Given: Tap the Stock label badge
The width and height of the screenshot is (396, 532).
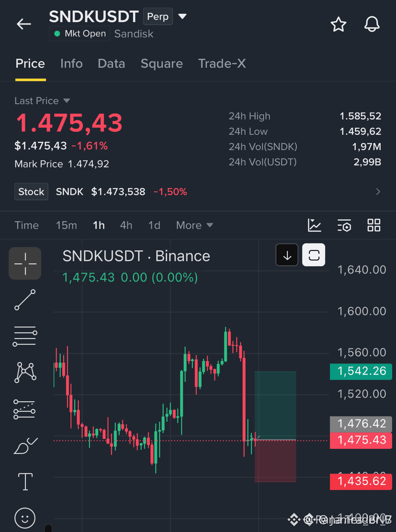Looking at the screenshot, I should 31,192.
